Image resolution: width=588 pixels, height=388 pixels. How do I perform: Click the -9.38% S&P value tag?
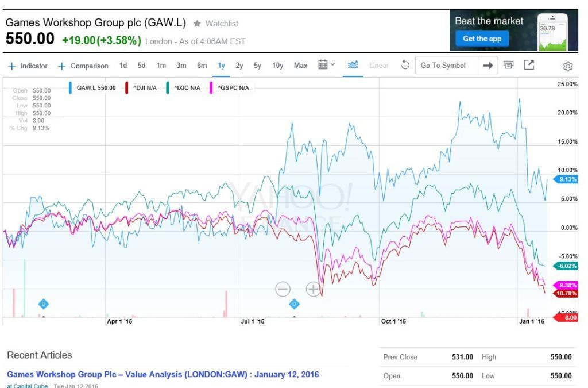click(x=566, y=285)
